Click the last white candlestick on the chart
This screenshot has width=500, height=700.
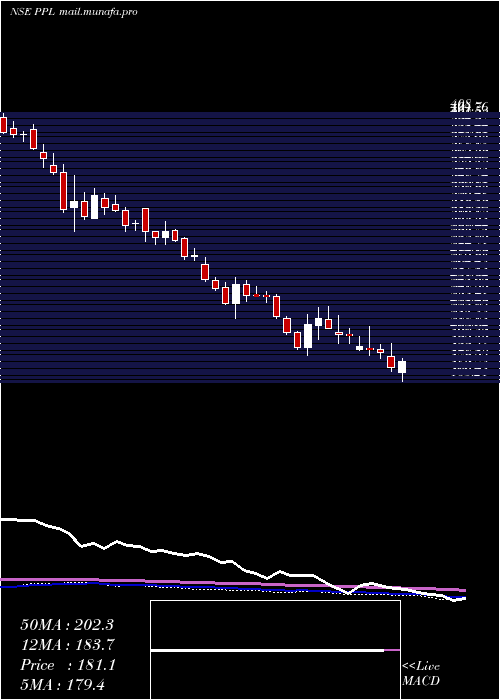click(x=402, y=367)
